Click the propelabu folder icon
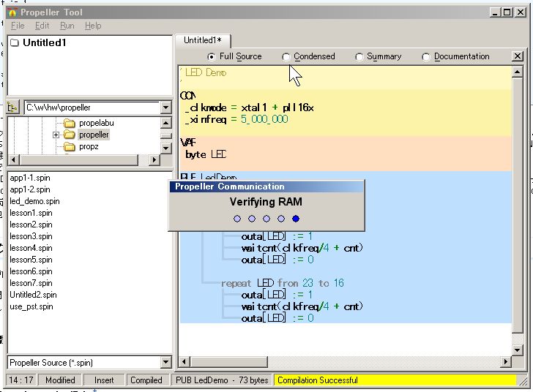Viewport: 533px width, 392px height. (70, 123)
